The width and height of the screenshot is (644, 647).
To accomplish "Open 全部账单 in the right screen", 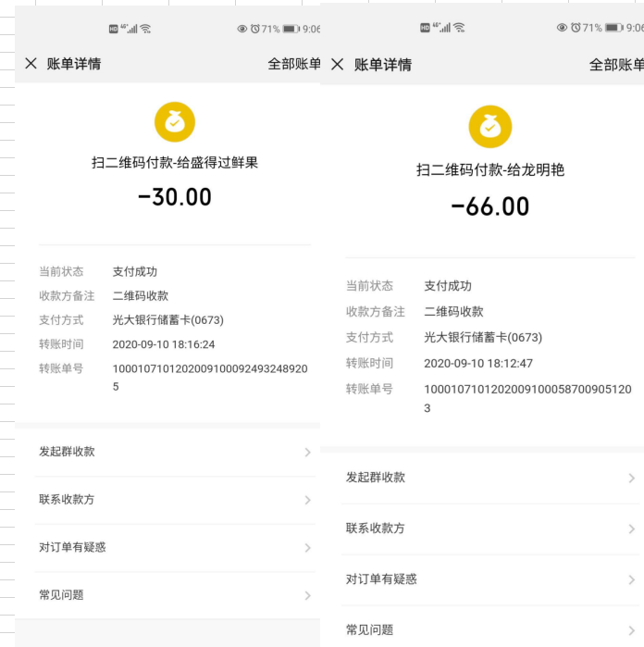I will [x=615, y=65].
